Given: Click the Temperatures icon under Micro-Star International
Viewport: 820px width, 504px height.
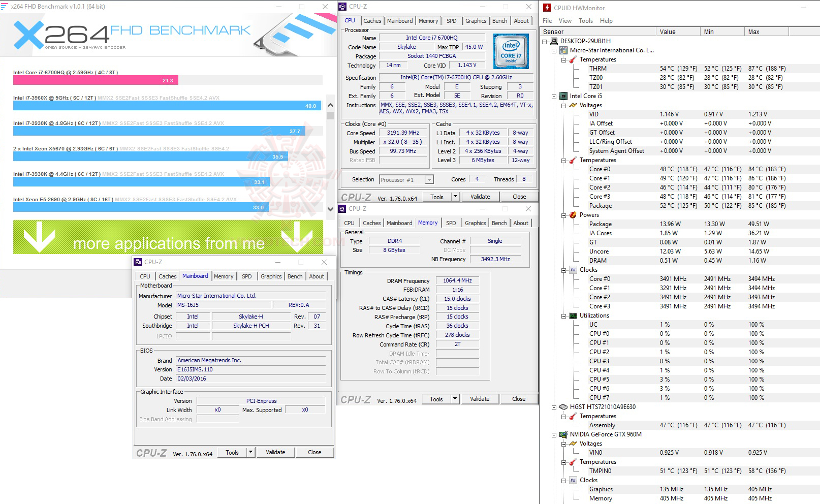Looking at the screenshot, I should [573, 59].
